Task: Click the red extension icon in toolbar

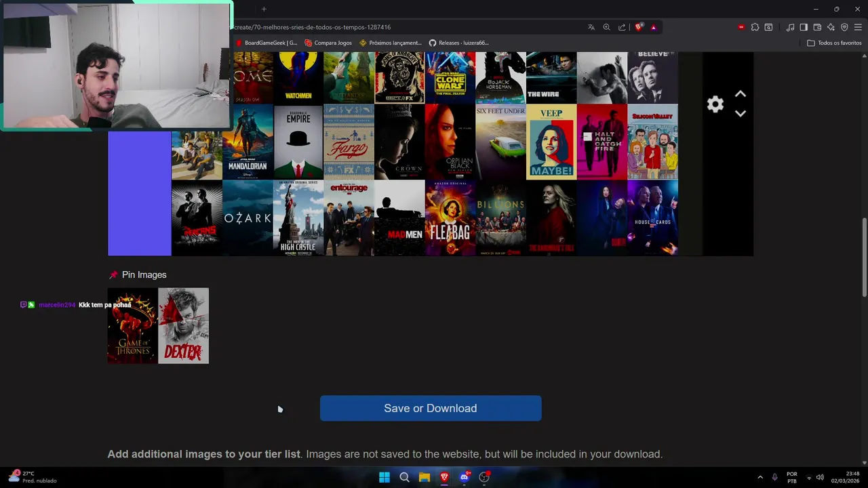Action: click(x=741, y=27)
